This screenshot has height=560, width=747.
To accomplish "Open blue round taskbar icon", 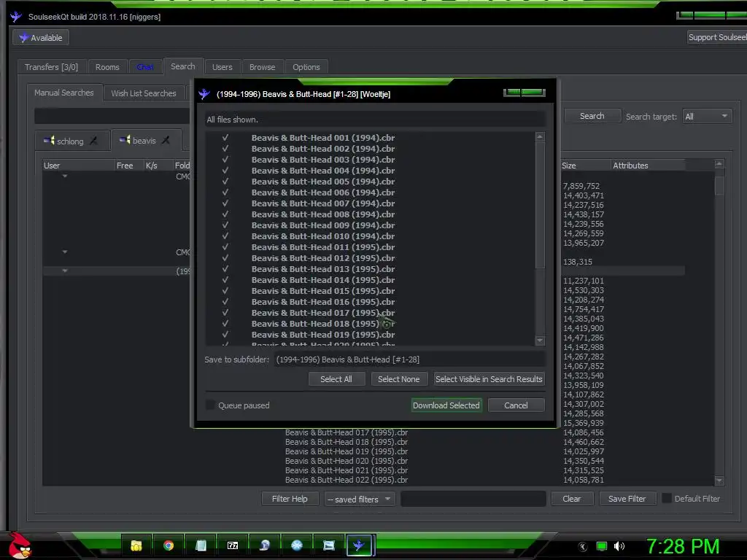I will (297, 545).
